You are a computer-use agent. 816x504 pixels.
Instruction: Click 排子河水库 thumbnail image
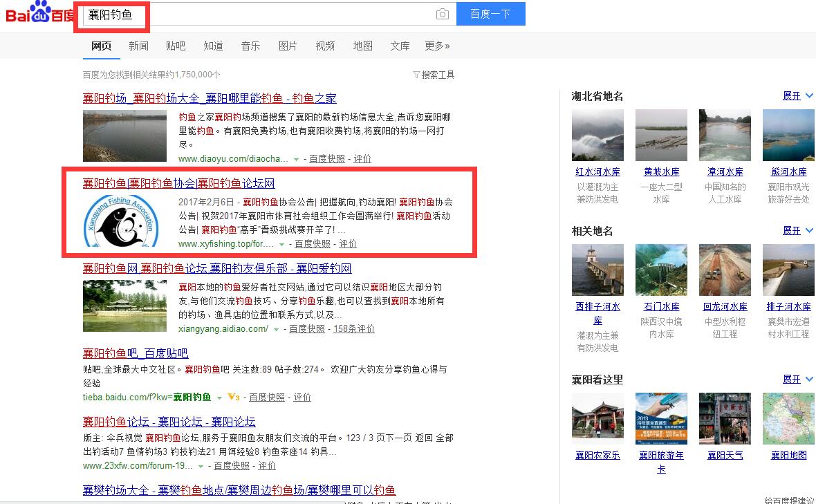click(788, 270)
